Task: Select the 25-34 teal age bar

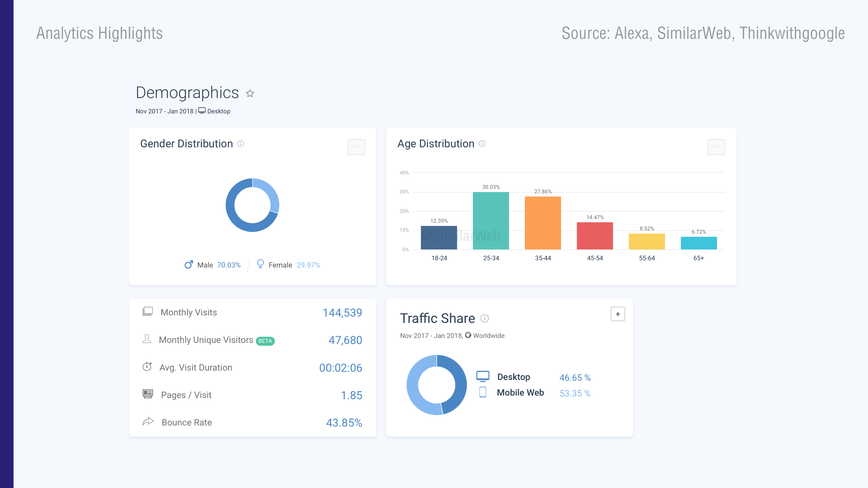Action: point(491,221)
